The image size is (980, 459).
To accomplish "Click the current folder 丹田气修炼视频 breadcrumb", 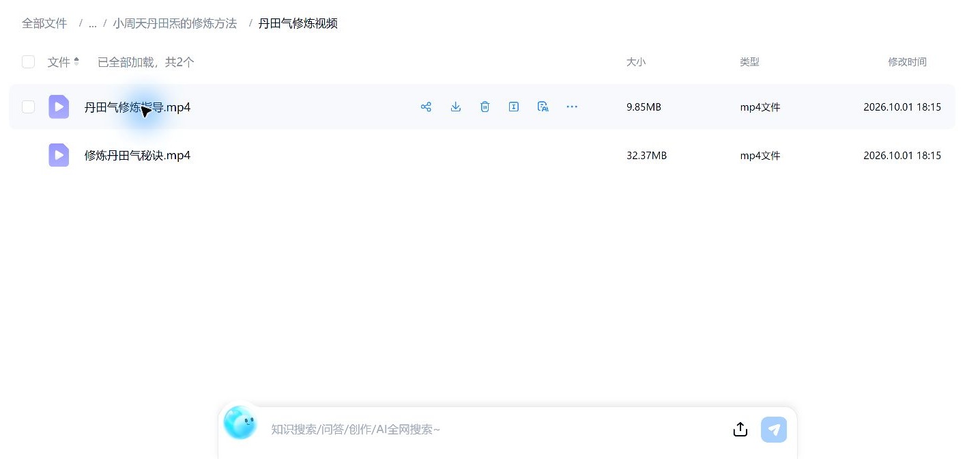I will tap(298, 24).
